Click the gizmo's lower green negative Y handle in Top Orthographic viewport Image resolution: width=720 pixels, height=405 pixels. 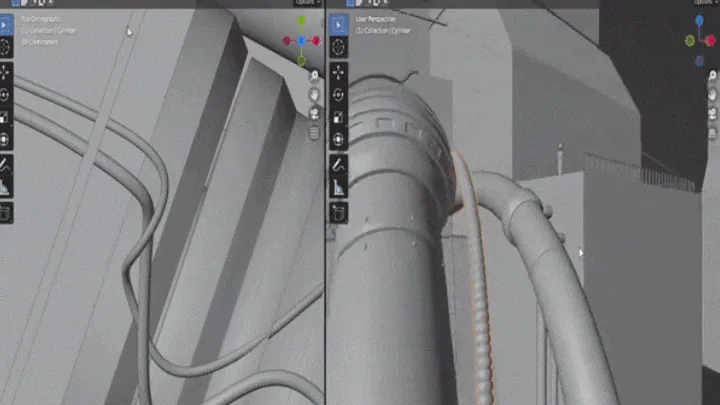coord(302,61)
